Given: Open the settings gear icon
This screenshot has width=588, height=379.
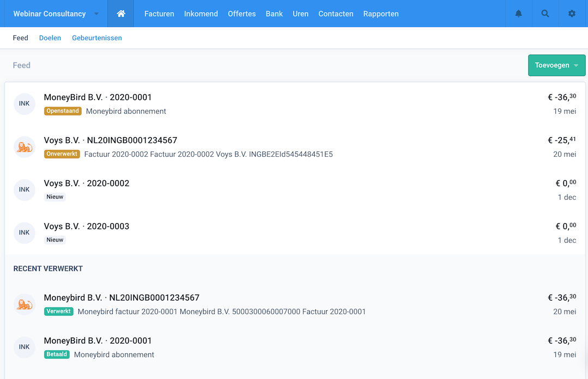Looking at the screenshot, I should click(572, 14).
